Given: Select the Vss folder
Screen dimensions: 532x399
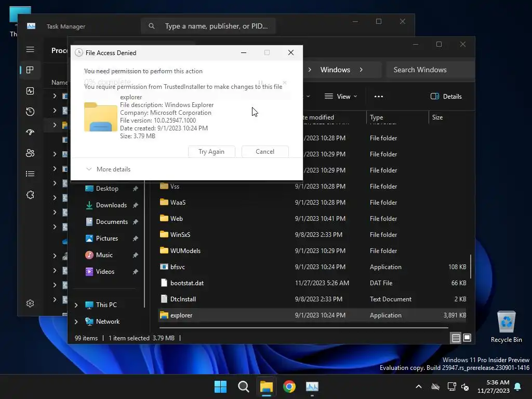Looking at the screenshot, I should (312, 187).
